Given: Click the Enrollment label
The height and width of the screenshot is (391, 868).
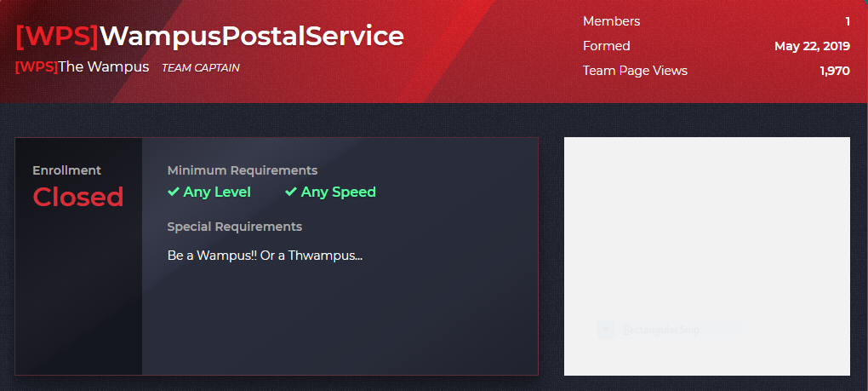Looking at the screenshot, I should tap(67, 170).
